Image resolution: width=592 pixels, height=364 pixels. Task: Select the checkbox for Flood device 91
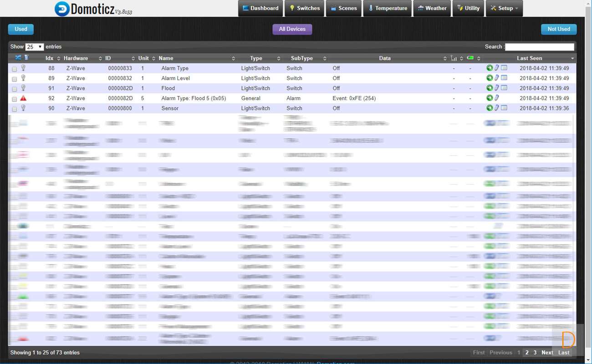coord(15,89)
